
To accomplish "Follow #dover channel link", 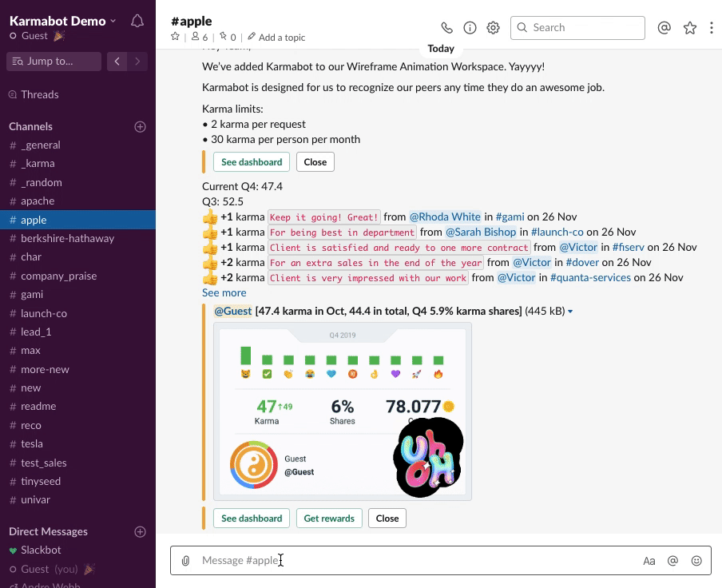I will (582, 263).
